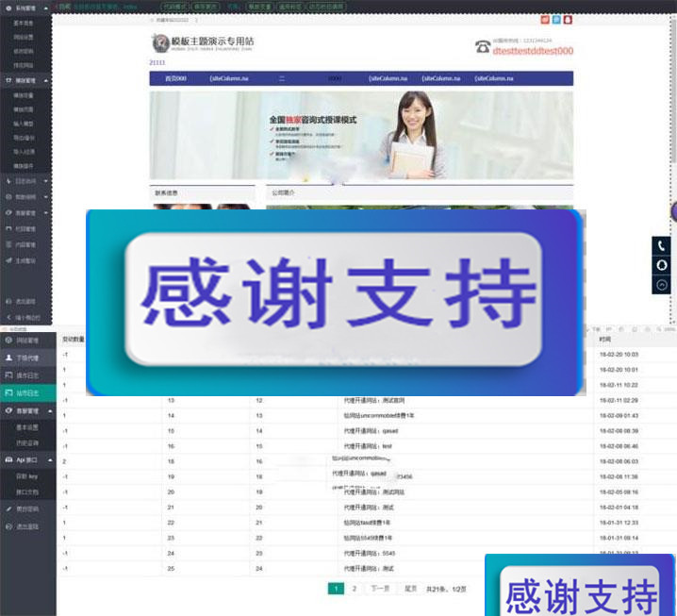Click the template site logo icon

pos(159,42)
